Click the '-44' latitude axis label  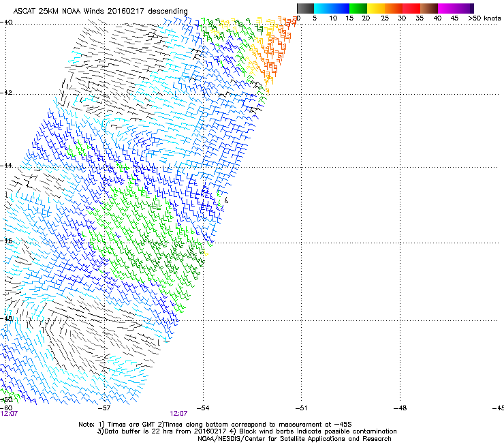(x=6, y=166)
